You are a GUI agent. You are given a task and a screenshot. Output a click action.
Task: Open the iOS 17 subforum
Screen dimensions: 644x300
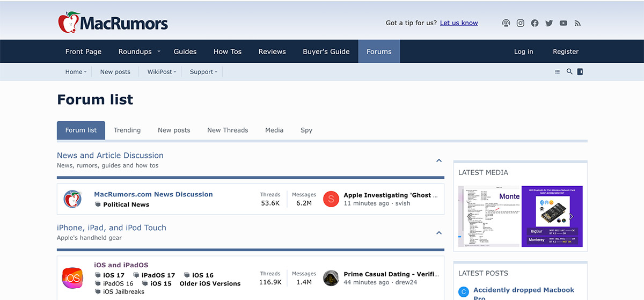tap(114, 275)
